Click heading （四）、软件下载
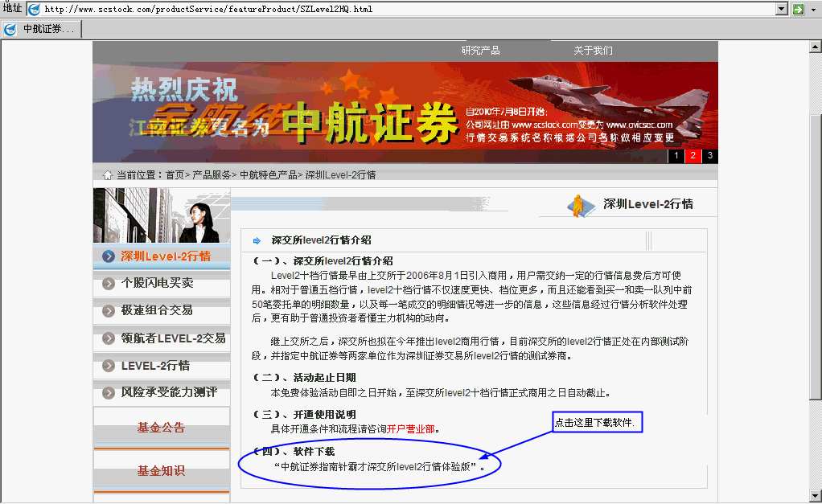The image size is (822, 504). tap(294, 451)
